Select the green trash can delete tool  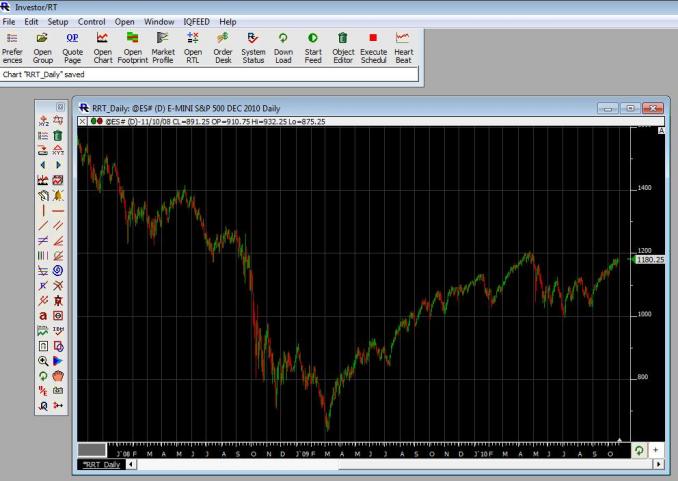click(x=58, y=135)
